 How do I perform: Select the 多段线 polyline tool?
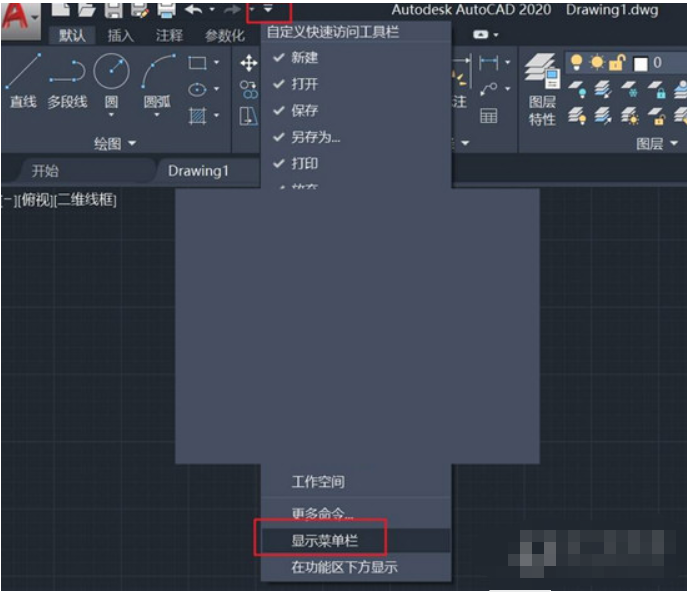(67, 83)
